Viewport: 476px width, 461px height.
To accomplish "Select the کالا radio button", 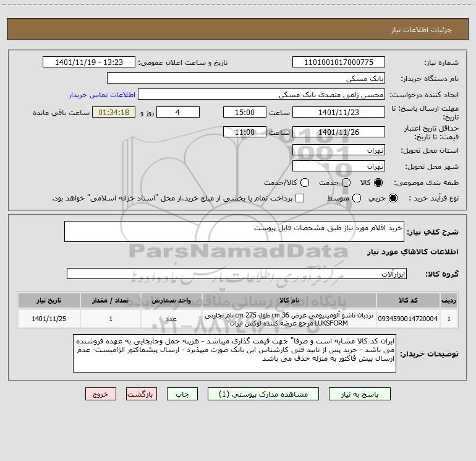I will coord(378,183).
